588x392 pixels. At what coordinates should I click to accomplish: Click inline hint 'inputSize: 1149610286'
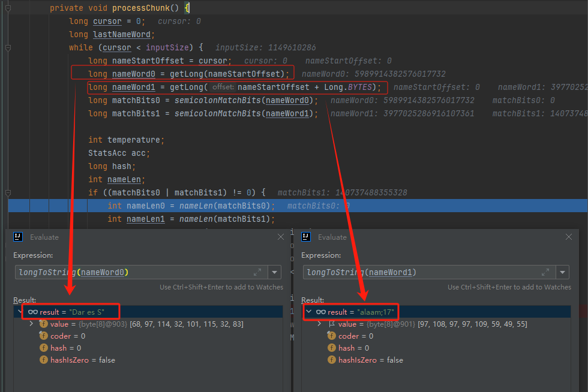pyautogui.click(x=265, y=47)
